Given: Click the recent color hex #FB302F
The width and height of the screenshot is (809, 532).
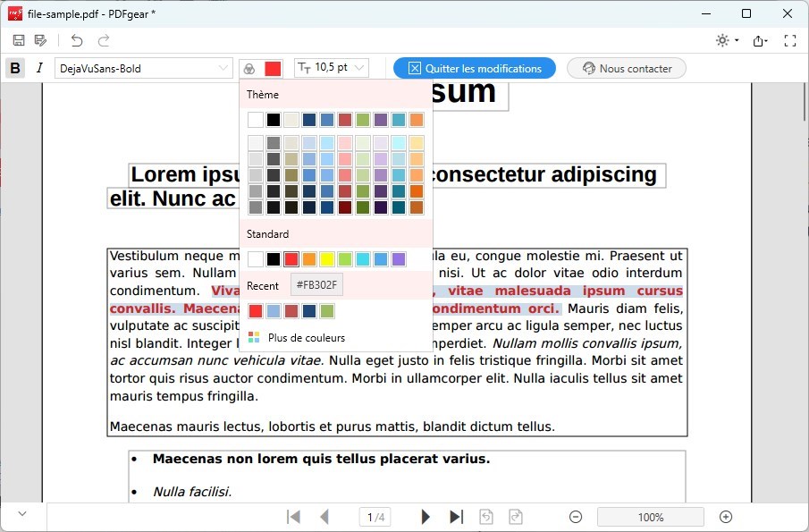Looking at the screenshot, I should coord(316,284).
